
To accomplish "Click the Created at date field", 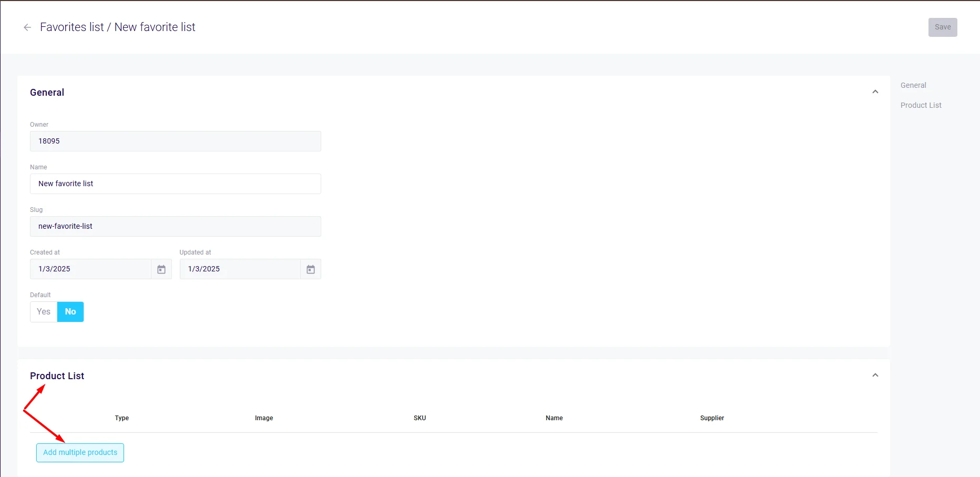I will (90, 269).
